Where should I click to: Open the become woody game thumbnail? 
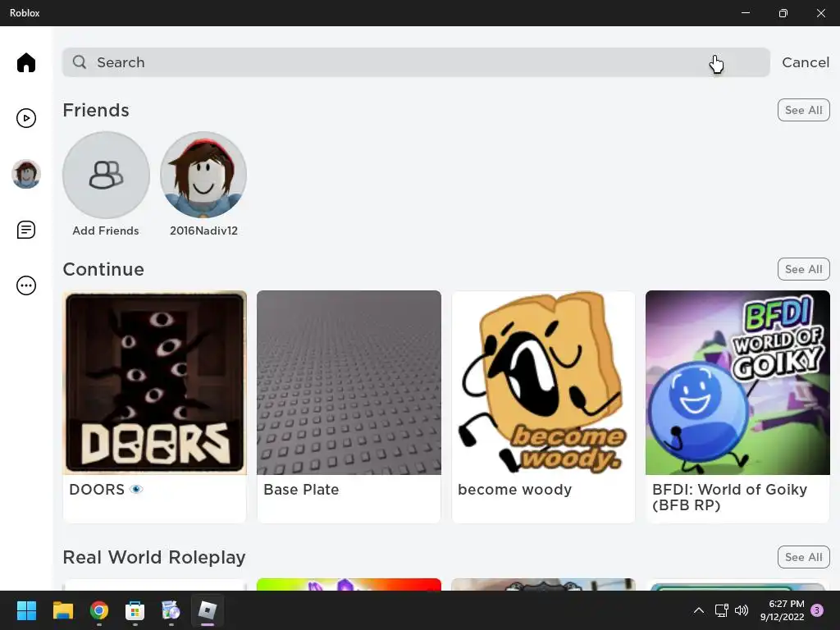tap(543, 382)
